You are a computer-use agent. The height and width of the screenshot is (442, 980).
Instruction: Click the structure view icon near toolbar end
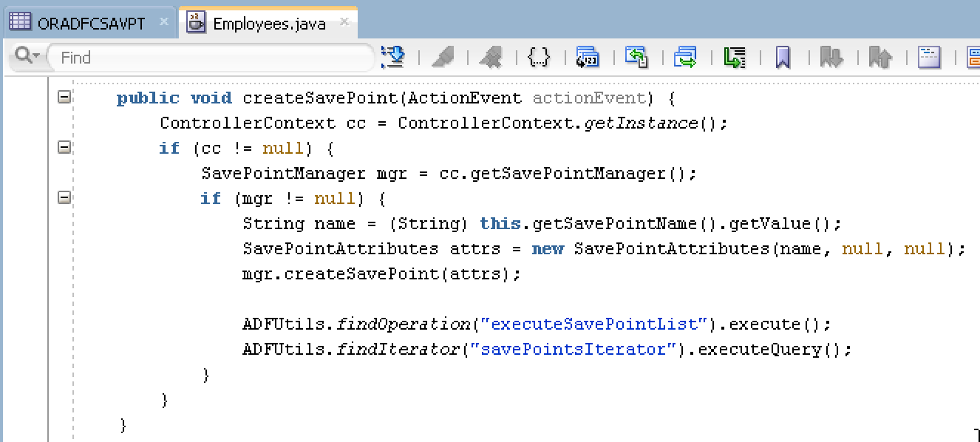tap(929, 56)
